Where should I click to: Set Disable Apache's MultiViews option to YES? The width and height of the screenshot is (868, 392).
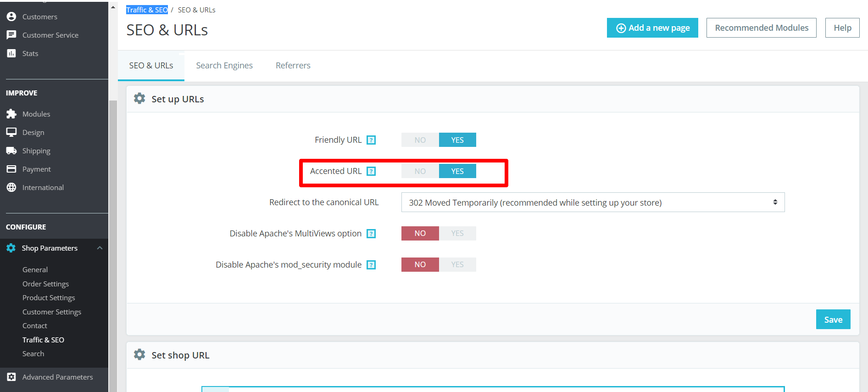[457, 233]
